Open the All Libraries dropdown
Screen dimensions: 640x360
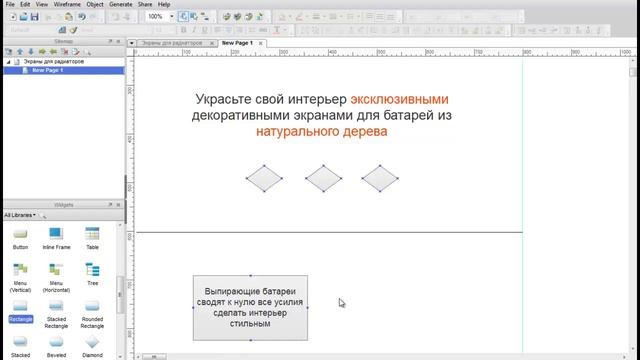pos(20,215)
